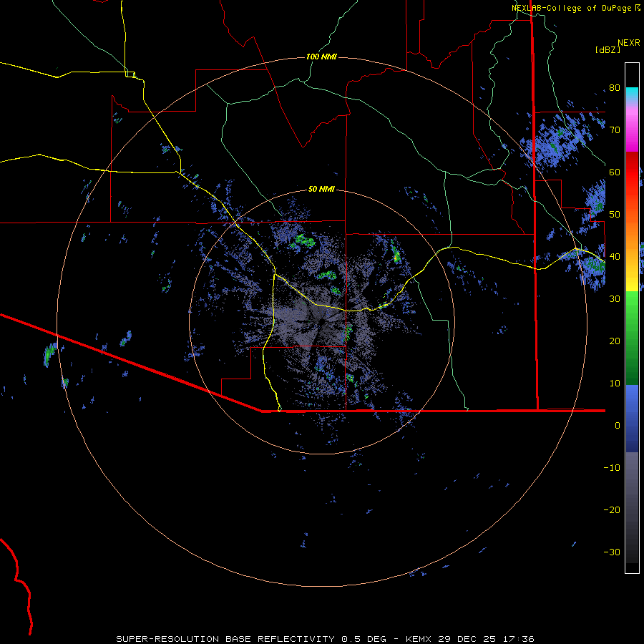
Task: Click the 60 value on dBZ scale
Action: (615, 172)
